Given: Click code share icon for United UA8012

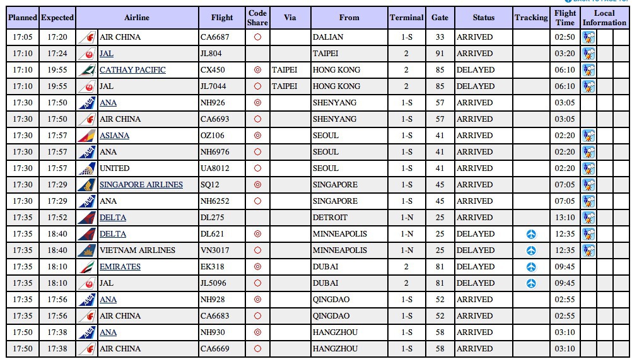Looking at the screenshot, I should point(257,168).
